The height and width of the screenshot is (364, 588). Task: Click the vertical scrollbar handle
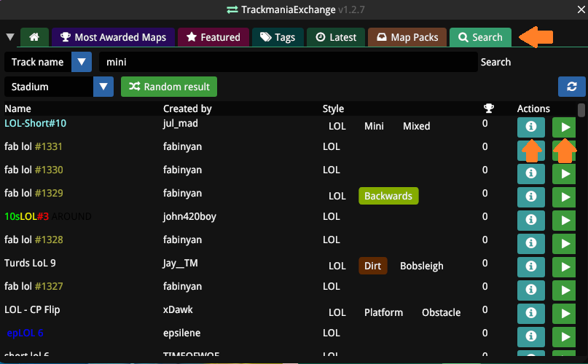pos(581,110)
